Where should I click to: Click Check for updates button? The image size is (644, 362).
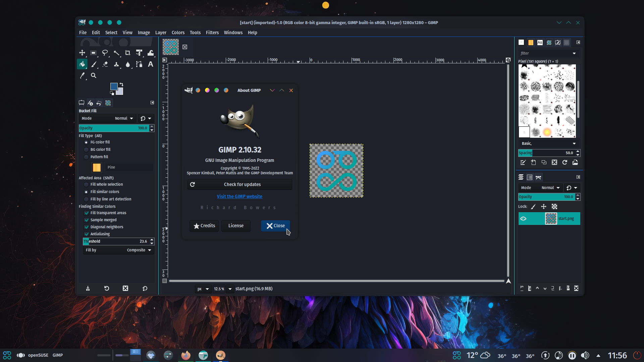(240, 185)
